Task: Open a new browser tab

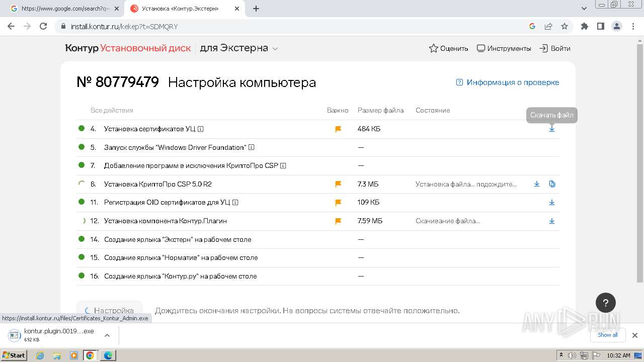Action: [256, 9]
